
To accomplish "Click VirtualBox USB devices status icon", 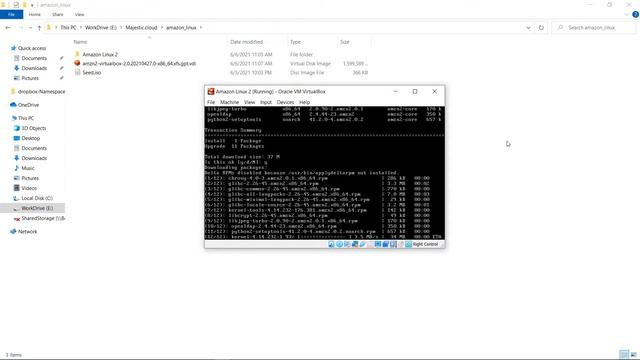I will click(362, 244).
